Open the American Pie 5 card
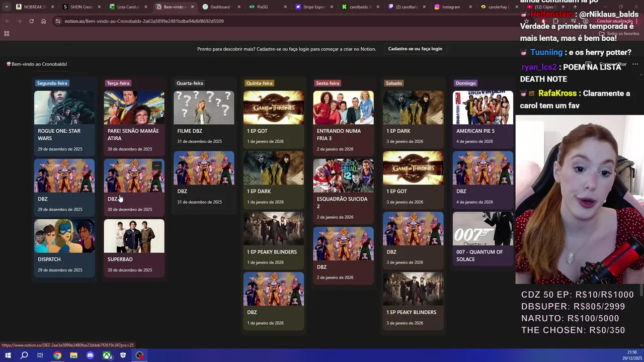644x362 pixels. (x=483, y=119)
